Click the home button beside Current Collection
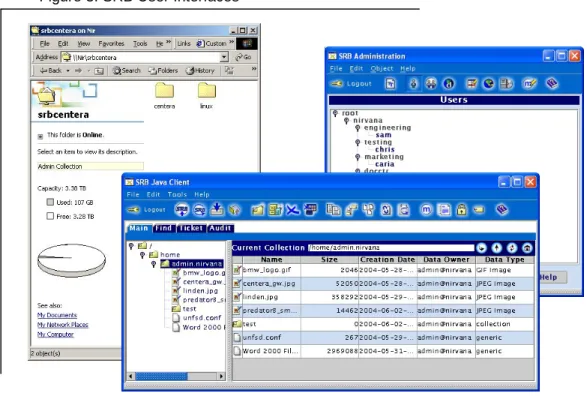 527,248
